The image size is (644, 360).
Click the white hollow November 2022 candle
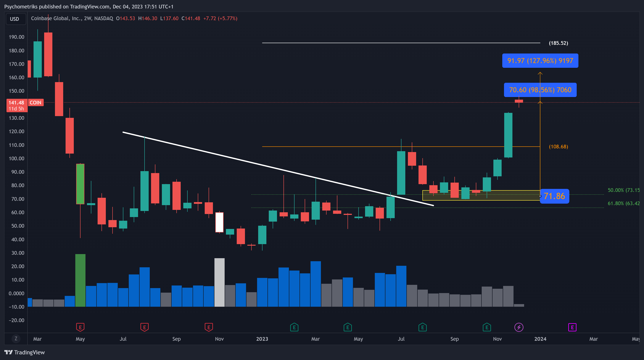click(x=219, y=222)
